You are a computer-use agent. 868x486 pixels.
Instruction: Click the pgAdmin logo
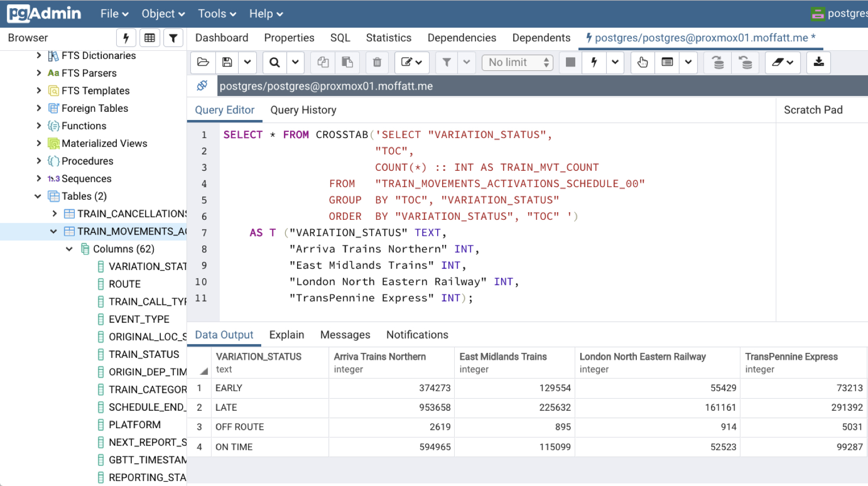click(44, 14)
